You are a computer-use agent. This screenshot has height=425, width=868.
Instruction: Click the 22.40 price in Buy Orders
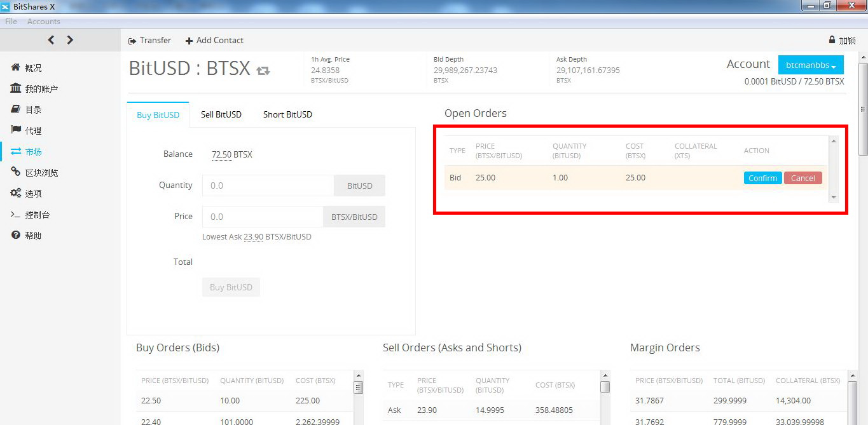point(151,421)
